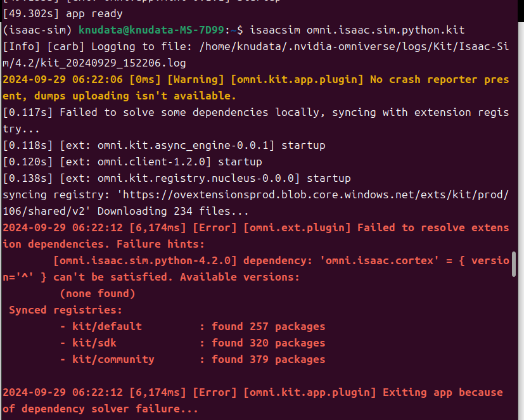Click 'found 320 packages' text
This screenshot has height=420, width=524.
click(x=269, y=343)
